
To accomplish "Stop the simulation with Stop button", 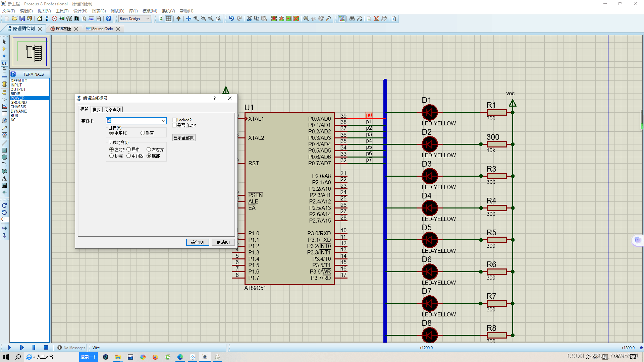I will [46, 348].
